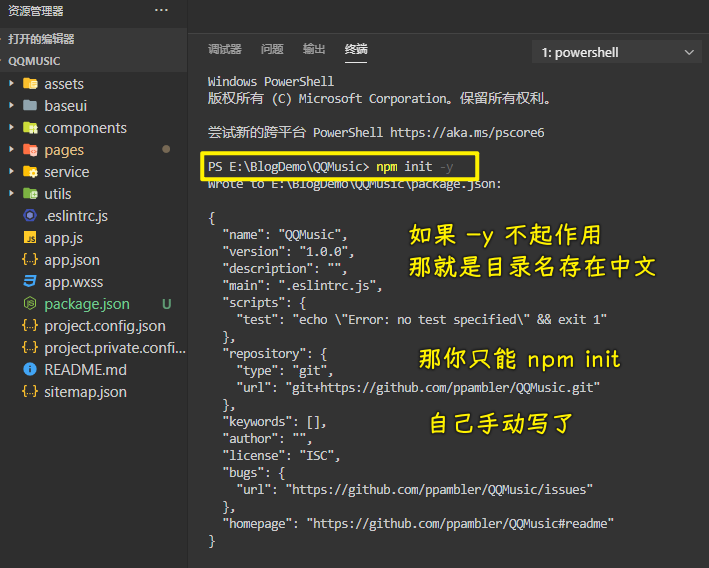Toggle the 打开的编辑器 section
The image size is (709, 568).
click(94, 39)
